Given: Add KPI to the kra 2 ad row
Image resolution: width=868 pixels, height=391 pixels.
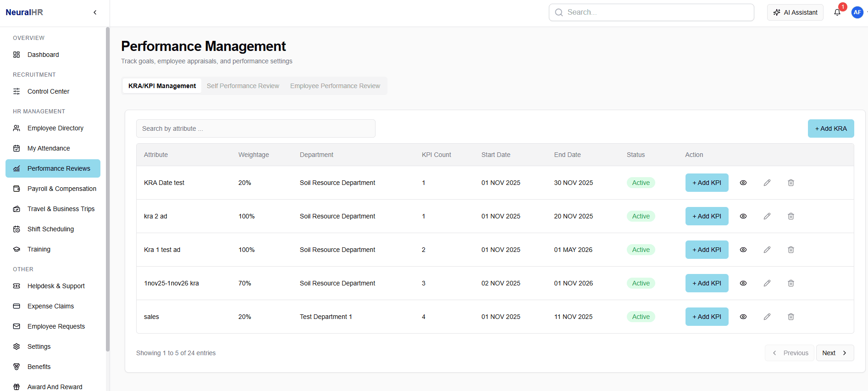Looking at the screenshot, I should pos(707,216).
